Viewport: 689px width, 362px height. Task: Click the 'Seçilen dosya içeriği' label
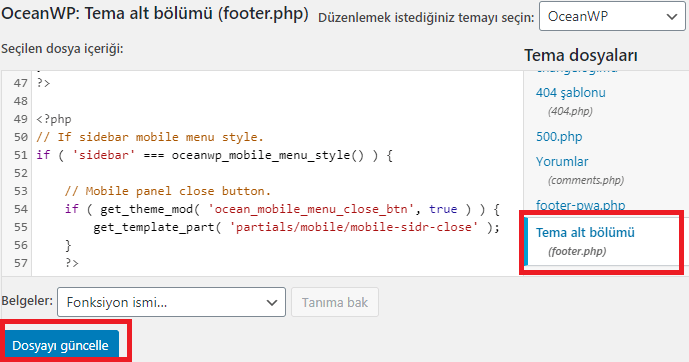62,48
